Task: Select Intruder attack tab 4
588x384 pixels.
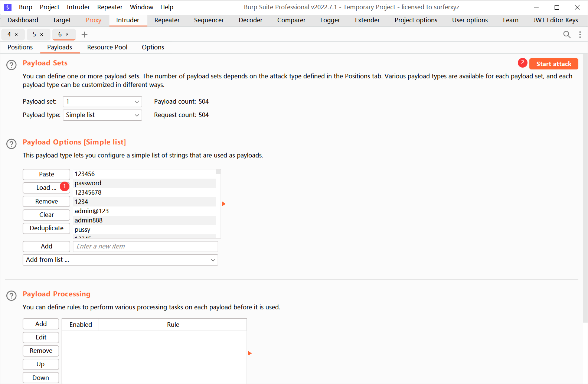Action: 9,35
